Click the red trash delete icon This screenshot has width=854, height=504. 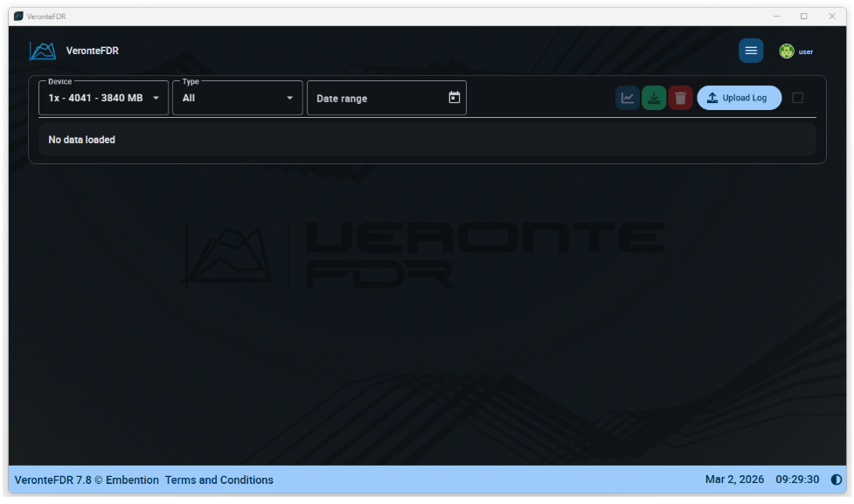[680, 98]
